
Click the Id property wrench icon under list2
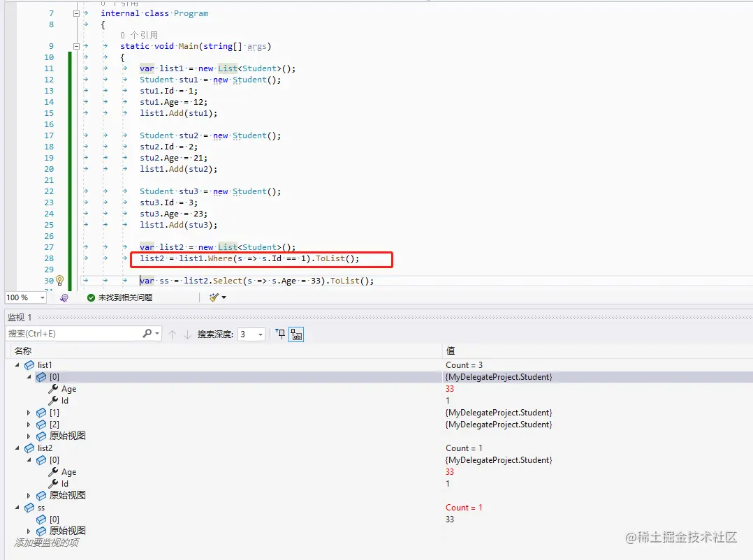pyautogui.click(x=53, y=484)
